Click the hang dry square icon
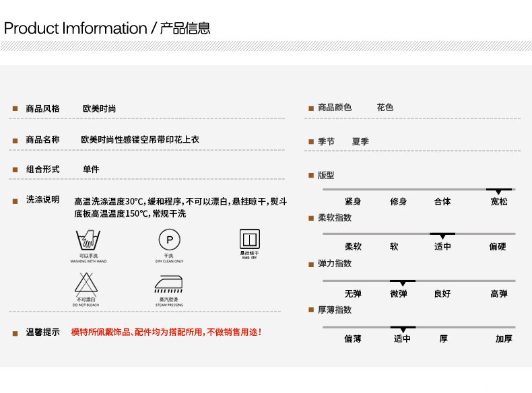The image size is (532, 393). tap(250, 239)
